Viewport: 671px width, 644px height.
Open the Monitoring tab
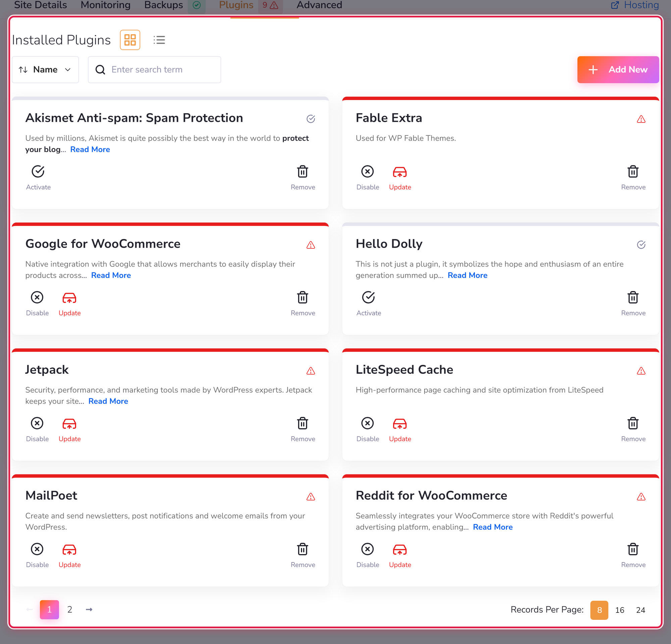tap(105, 5)
